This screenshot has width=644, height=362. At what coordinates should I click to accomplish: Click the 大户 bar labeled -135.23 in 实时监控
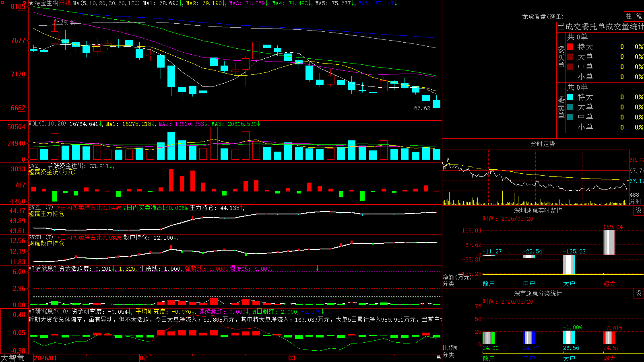coord(569,264)
